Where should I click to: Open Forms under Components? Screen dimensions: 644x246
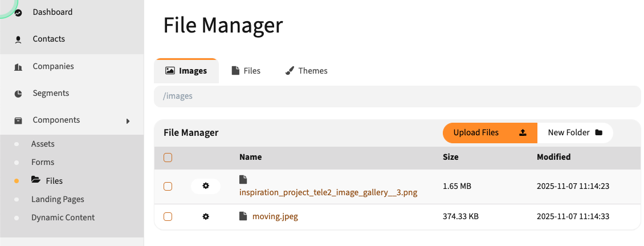point(43,162)
